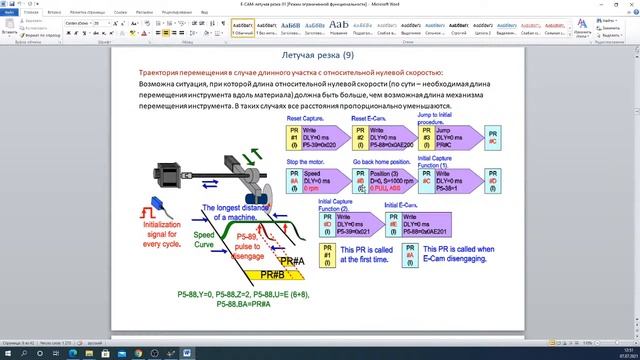Viewport: 640px width, 360px height.
Task: Open shading color options
Action: click(207, 33)
